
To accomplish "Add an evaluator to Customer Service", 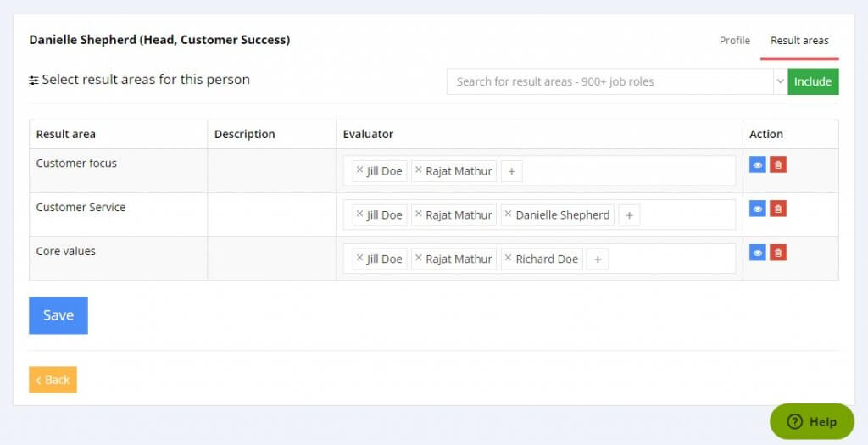I will (629, 215).
